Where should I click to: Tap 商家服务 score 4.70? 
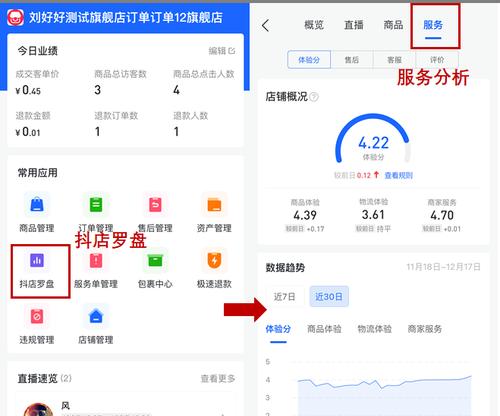point(442,215)
